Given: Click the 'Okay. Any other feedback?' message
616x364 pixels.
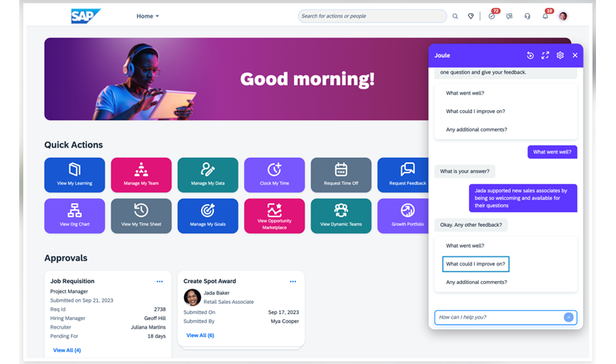Looking at the screenshot, I should (x=471, y=225).
